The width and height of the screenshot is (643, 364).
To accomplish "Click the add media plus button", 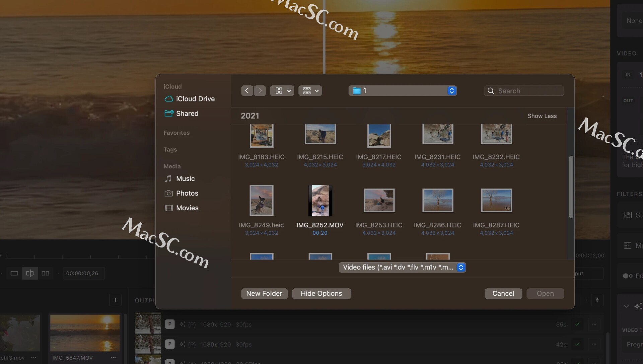I will point(115,300).
